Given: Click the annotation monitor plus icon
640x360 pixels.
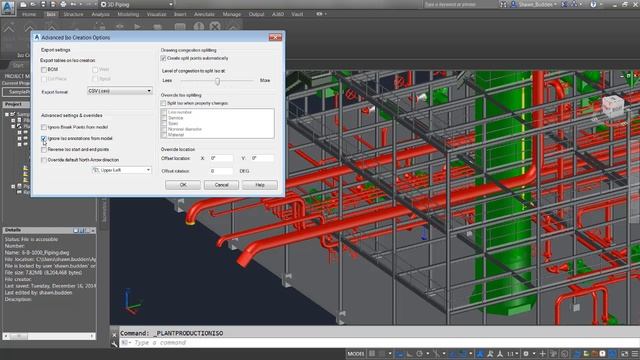Looking at the screenshot, I should click(542, 354).
